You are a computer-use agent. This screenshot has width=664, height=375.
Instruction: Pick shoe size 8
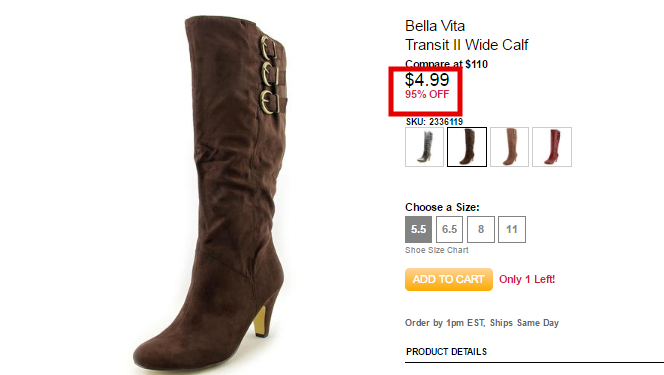[x=481, y=229]
